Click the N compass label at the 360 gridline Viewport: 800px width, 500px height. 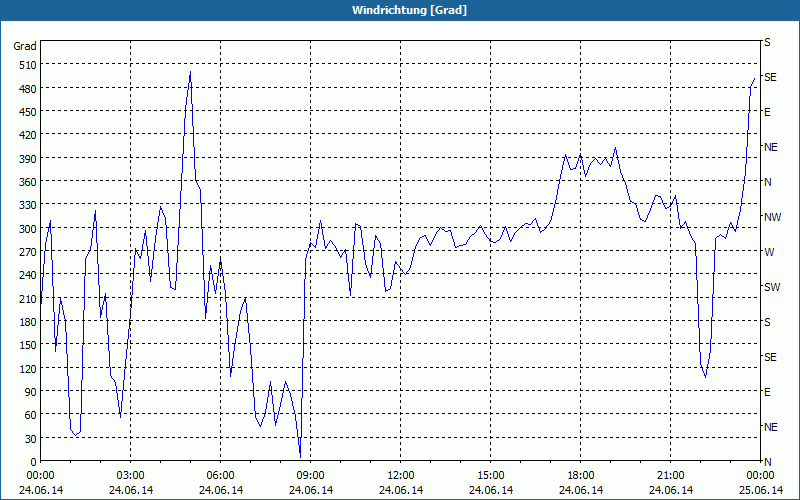[x=767, y=182]
